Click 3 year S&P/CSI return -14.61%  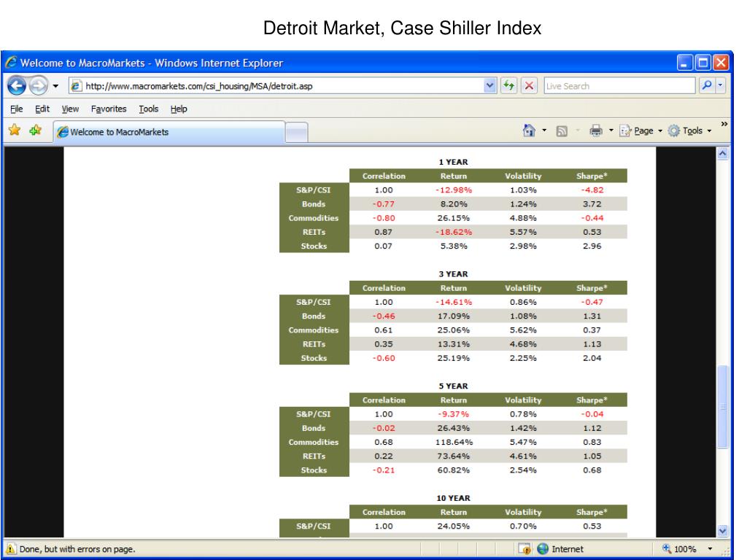coord(454,302)
